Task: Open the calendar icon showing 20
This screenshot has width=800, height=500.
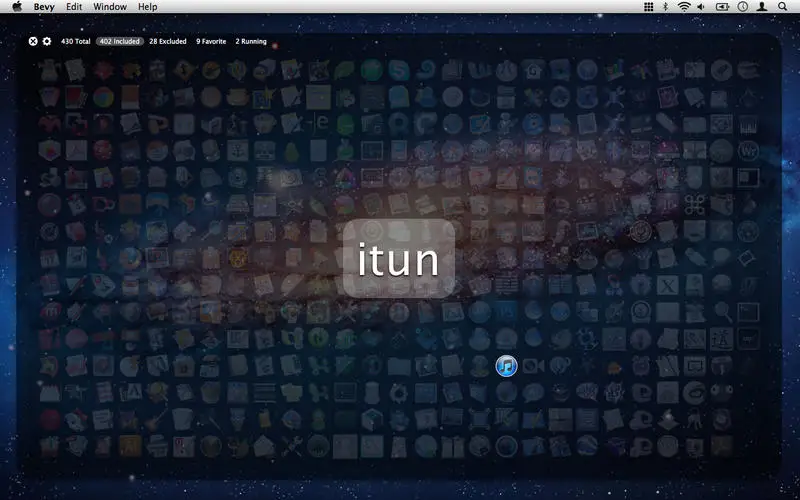Action: tap(480, 231)
